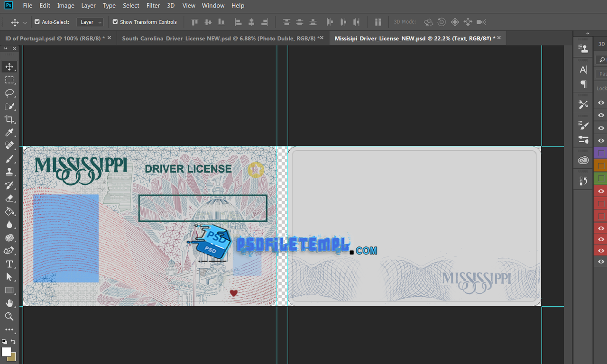The image size is (607, 364).
Task: Click the align vertical centers icon
Action: pyautogui.click(x=208, y=22)
